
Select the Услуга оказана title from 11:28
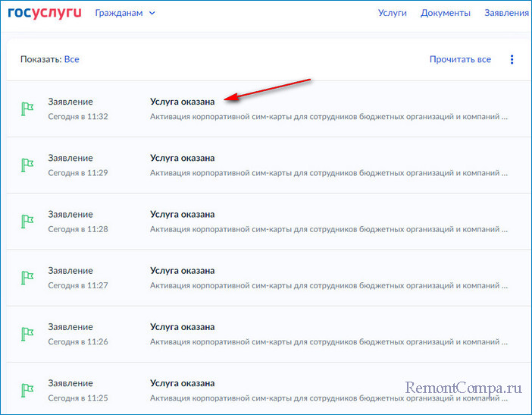pyautogui.click(x=182, y=214)
